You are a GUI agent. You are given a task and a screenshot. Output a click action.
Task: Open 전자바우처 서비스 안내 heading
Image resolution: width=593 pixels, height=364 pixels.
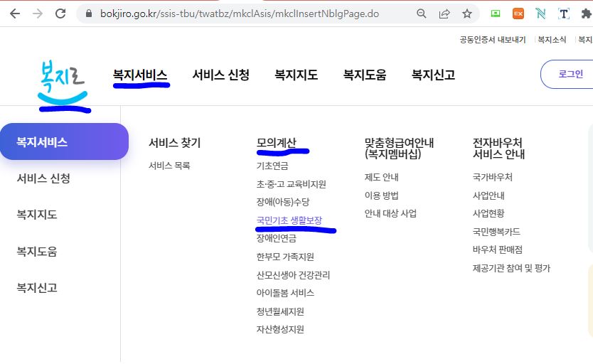click(498, 148)
